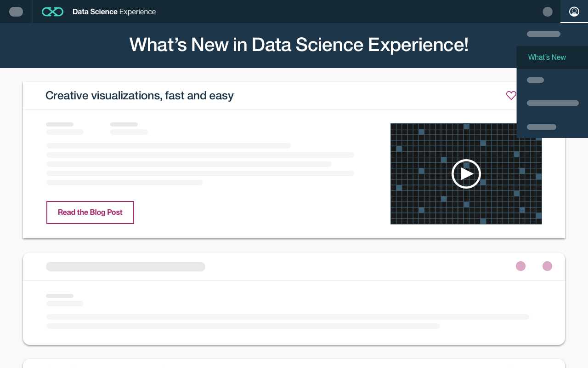The width and height of the screenshot is (588, 368).
Task: Favorite the Creative visualizations post with the heart
Action: click(511, 95)
